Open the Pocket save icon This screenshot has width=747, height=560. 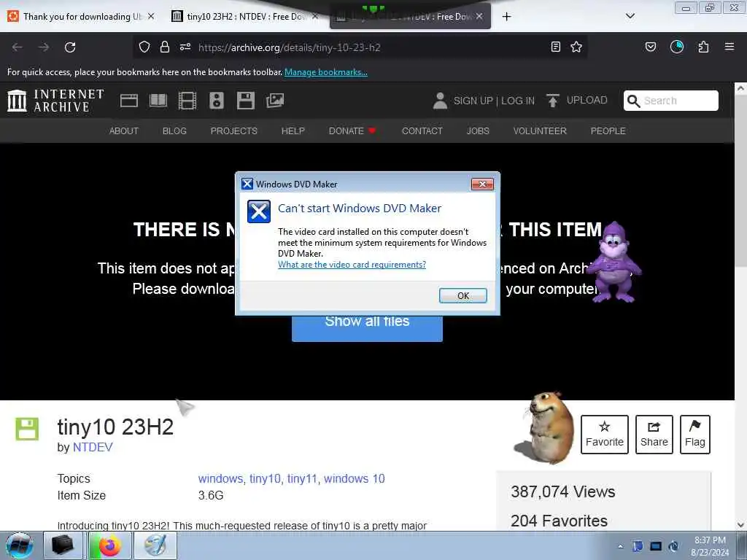pos(651,47)
